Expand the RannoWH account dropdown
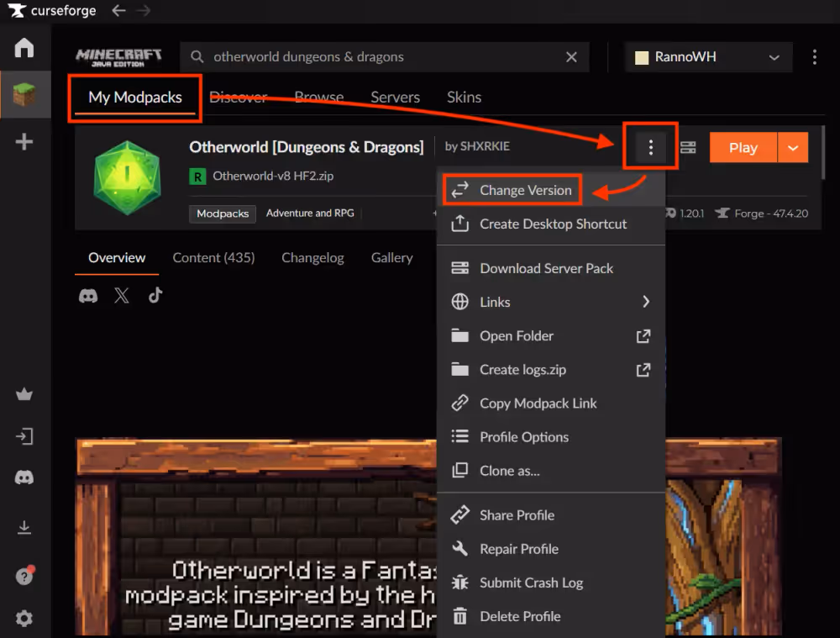The image size is (840, 638). (x=707, y=57)
